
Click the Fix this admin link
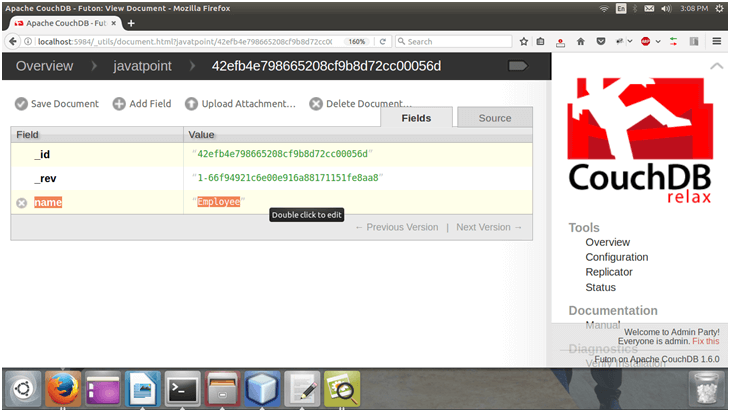[x=706, y=341]
